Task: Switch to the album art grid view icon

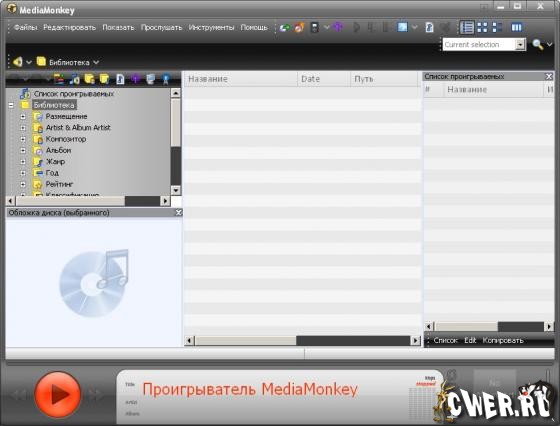Action: pyautogui.click(x=482, y=27)
